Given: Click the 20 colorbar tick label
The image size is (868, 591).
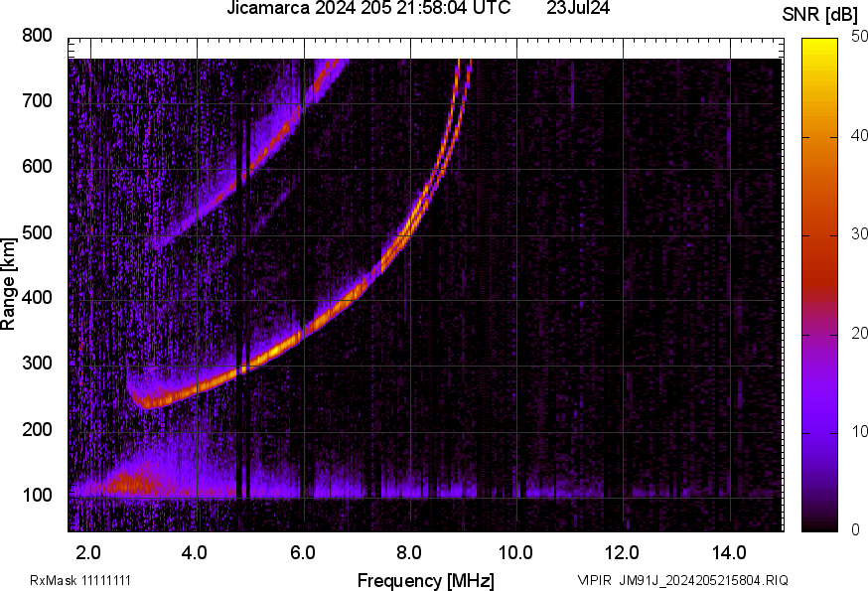Looking at the screenshot, I should [859, 333].
